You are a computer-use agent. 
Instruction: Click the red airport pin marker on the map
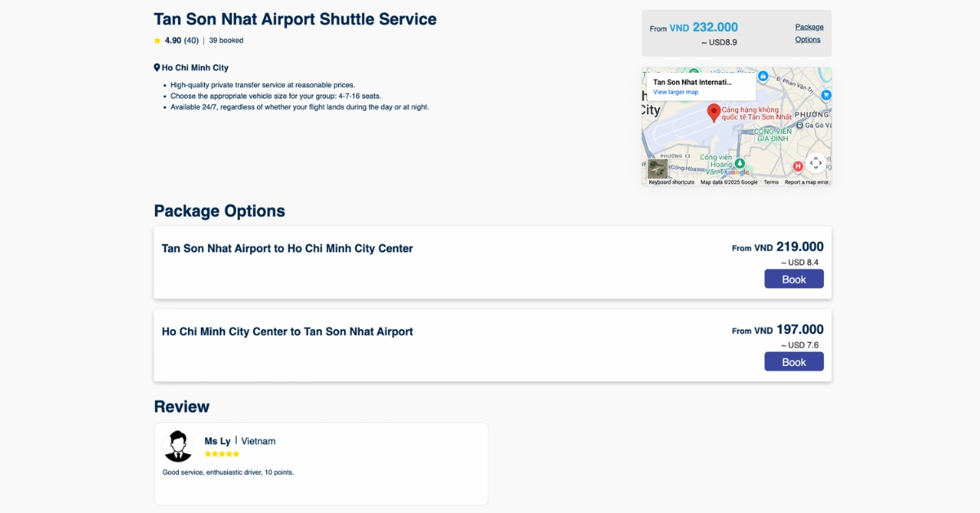tap(715, 112)
